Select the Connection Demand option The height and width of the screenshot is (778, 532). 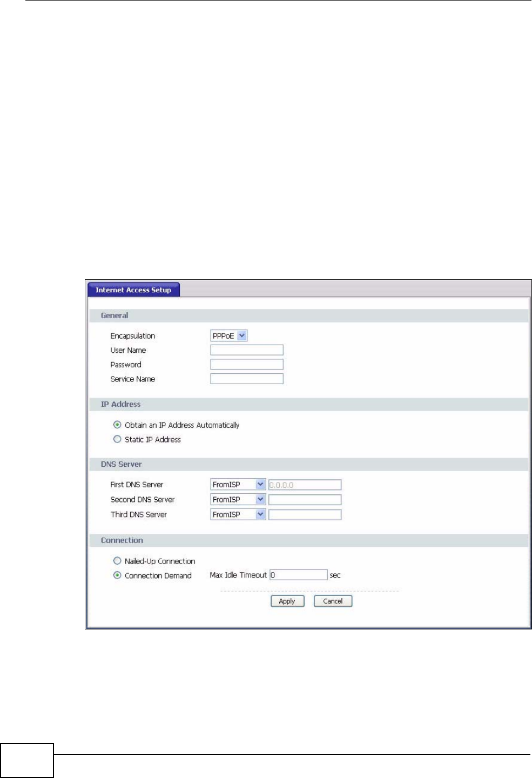point(117,575)
